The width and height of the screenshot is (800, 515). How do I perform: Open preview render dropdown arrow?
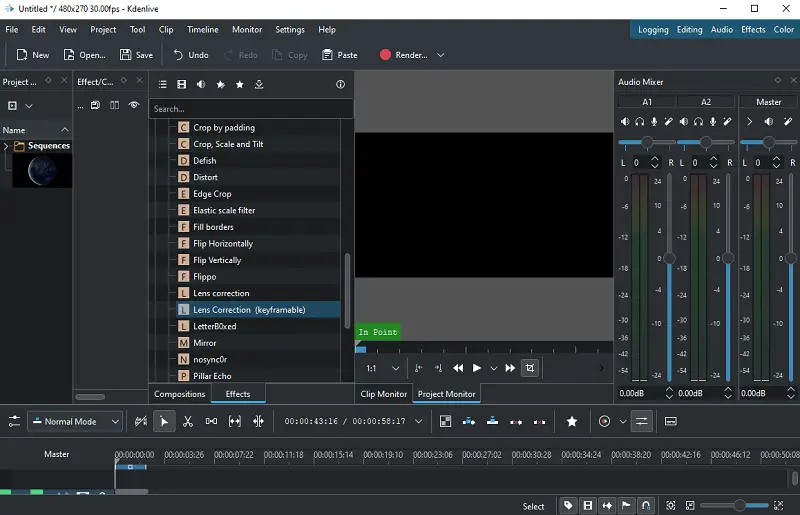[x=622, y=422]
